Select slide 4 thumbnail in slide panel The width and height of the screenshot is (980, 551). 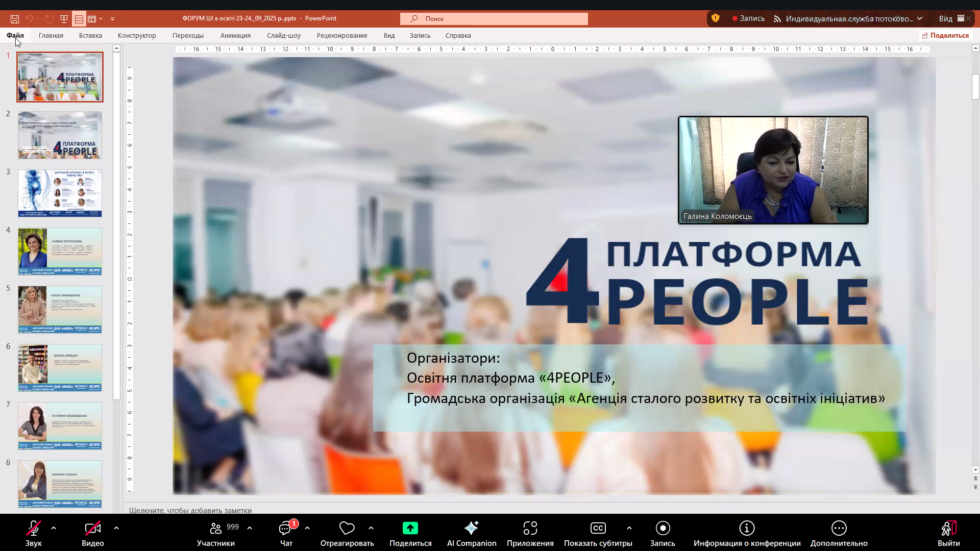point(60,251)
